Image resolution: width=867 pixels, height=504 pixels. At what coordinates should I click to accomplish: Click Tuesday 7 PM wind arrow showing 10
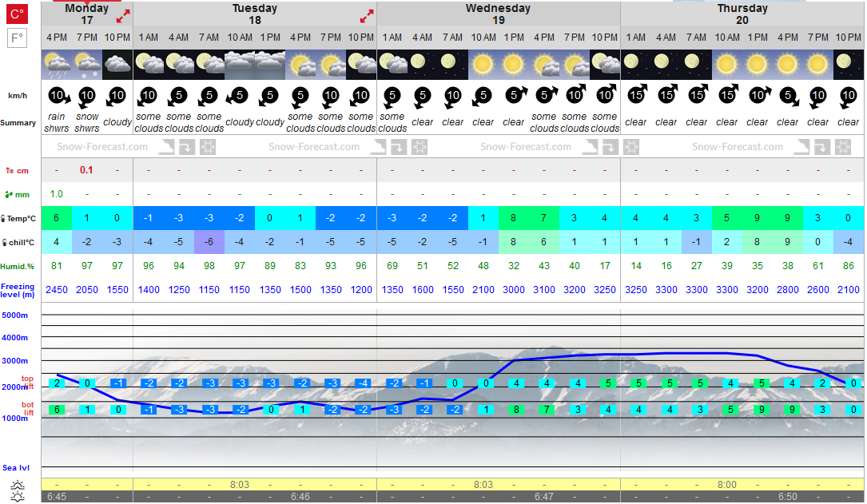click(x=330, y=97)
